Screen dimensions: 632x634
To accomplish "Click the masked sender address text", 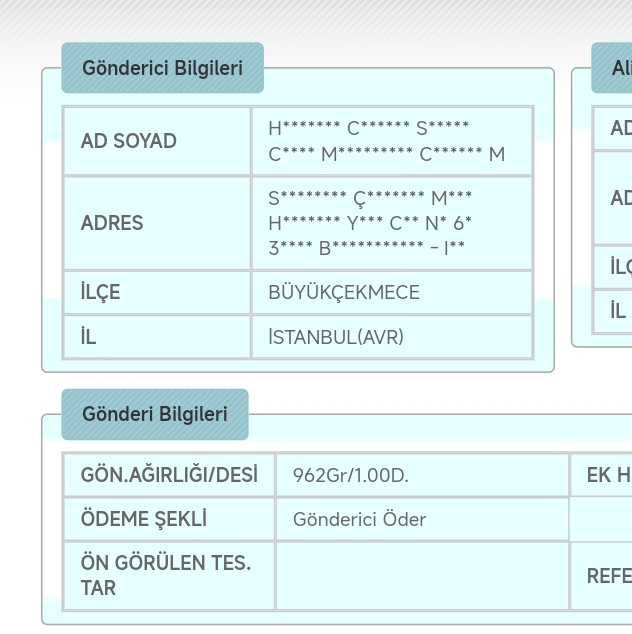I will (370, 223).
